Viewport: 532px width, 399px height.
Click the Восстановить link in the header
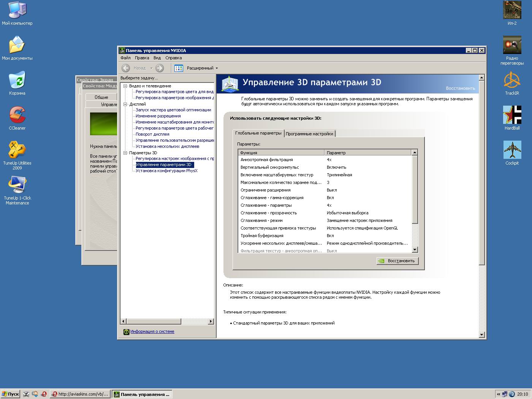coord(461,88)
